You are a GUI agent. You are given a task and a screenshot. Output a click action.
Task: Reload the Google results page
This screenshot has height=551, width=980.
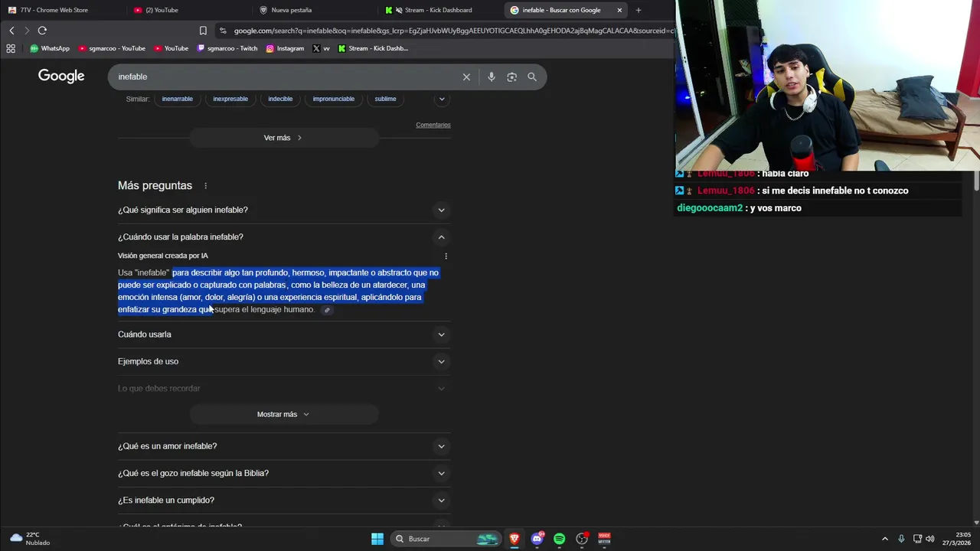pyautogui.click(x=42, y=31)
